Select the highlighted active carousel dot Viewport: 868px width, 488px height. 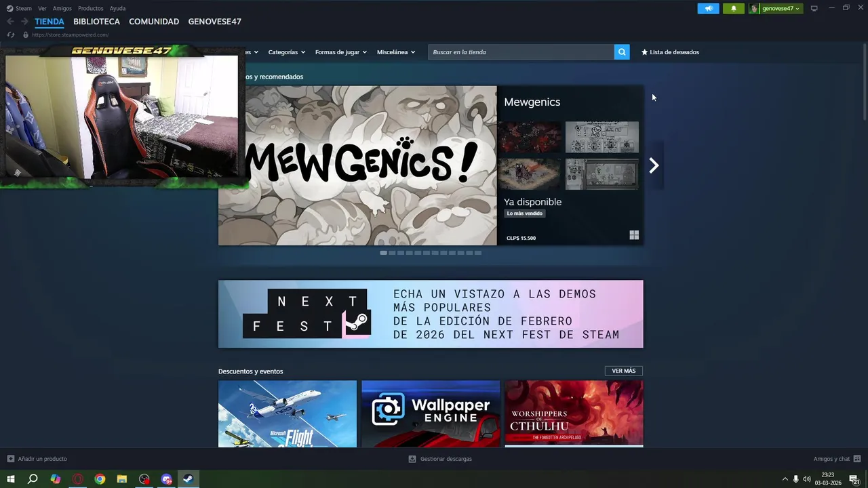[x=384, y=253]
